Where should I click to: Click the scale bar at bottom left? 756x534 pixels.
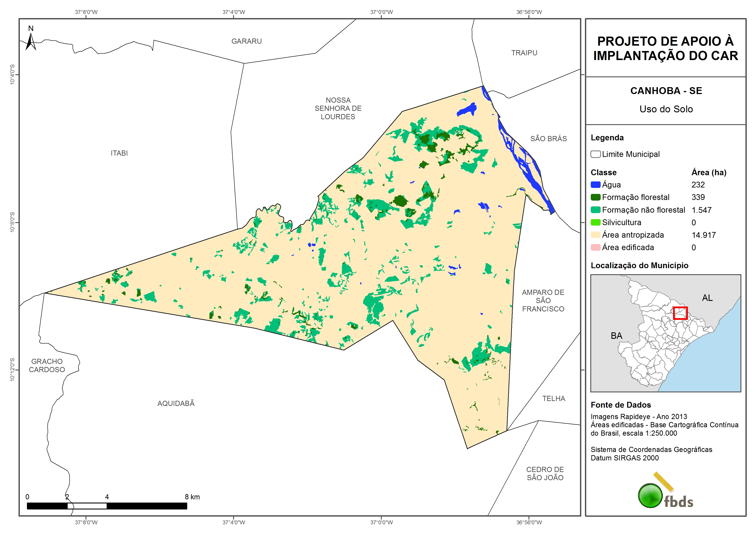point(107,506)
